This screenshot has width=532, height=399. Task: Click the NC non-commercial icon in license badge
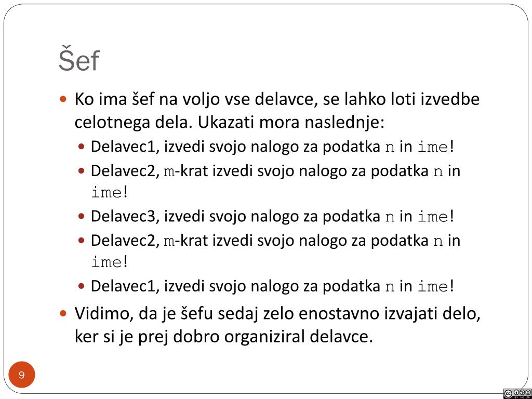(522, 392)
